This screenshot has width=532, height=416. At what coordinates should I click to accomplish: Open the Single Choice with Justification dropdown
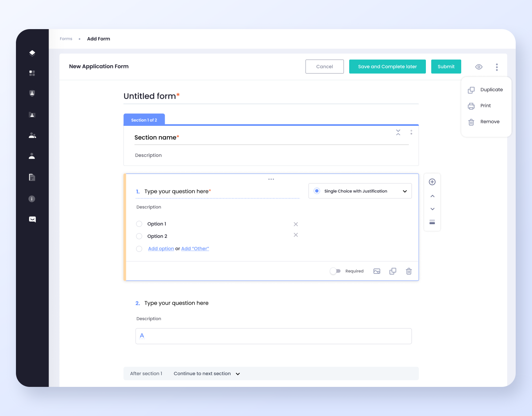pyautogui.click(x=360, y=191)
